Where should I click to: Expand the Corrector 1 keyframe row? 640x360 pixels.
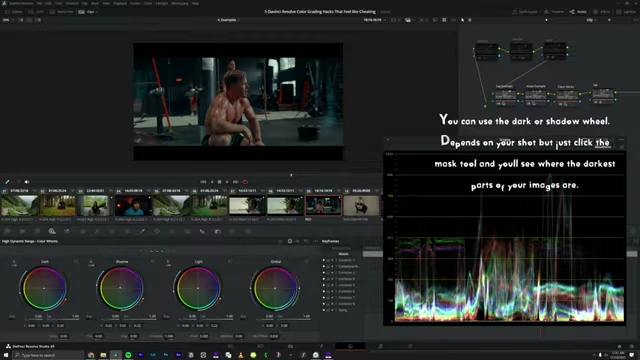pyautogui.click(x=336, y=260)
